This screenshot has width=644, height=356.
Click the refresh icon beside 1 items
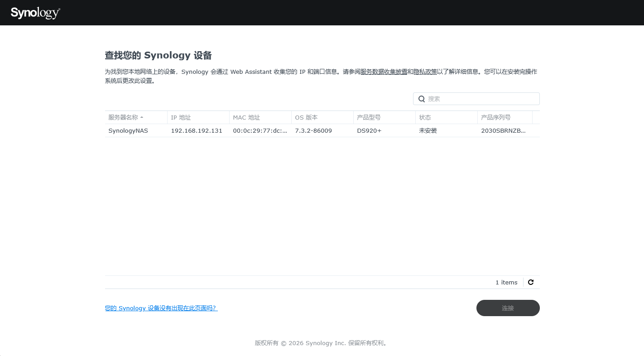pyautogui.click(x=531, y=282)
